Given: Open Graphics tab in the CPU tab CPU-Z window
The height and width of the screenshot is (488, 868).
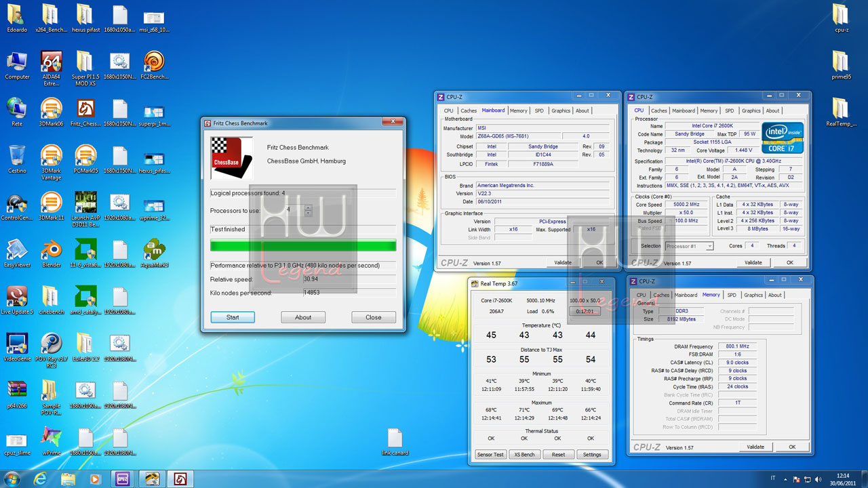Looking at the screenshot, I should coord(751,110).
